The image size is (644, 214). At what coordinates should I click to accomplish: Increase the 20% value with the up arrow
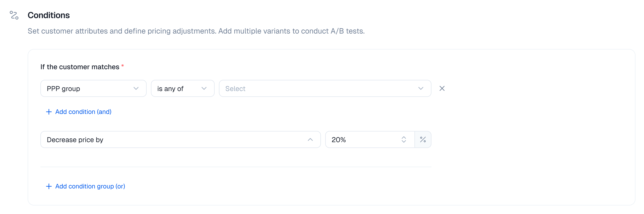pyautogui.click(x=403, y=137)
